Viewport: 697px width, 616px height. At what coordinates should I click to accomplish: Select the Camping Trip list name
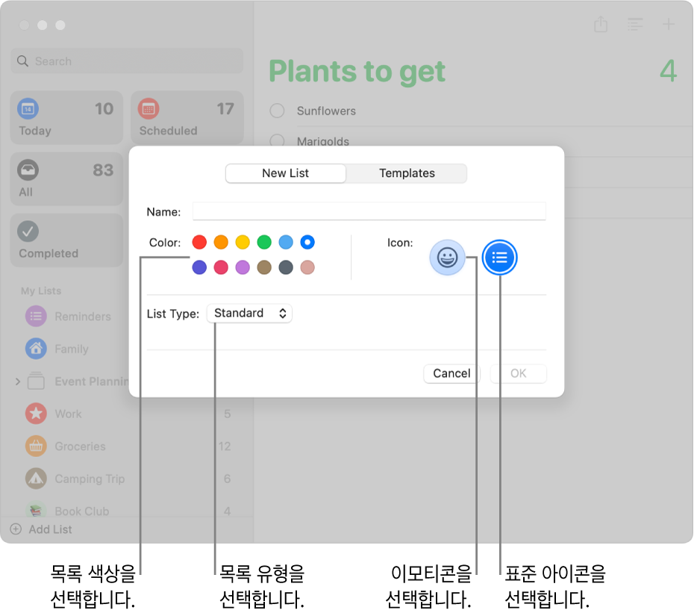click(x=90, y=479)
